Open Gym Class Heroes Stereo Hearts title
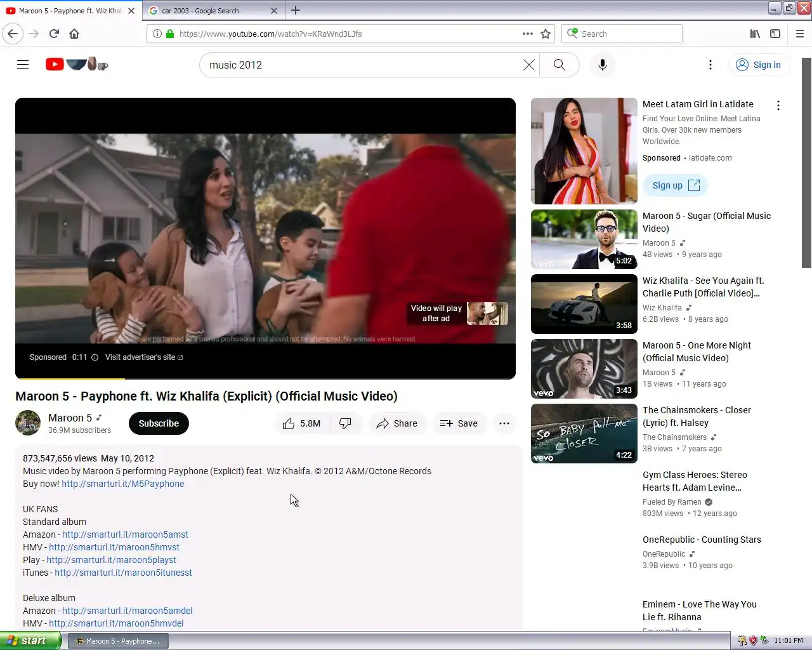Screen dimensions: 812x650 [695, 481]
